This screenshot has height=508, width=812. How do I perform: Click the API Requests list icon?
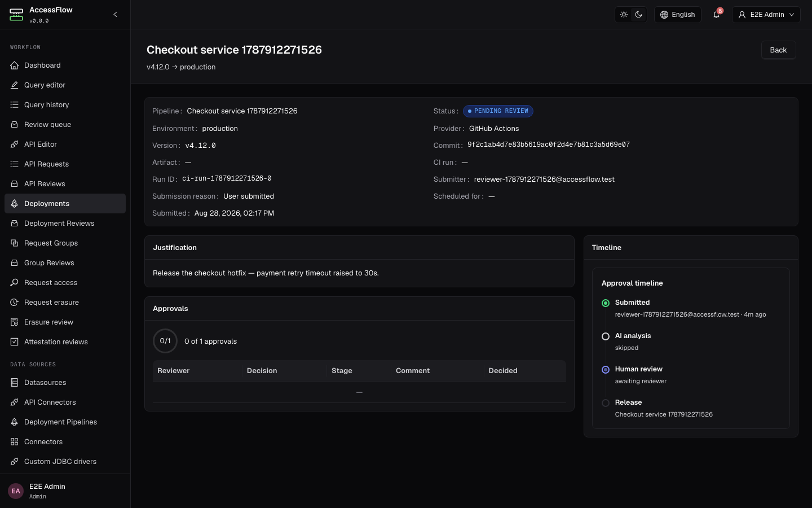pos(15,164)
